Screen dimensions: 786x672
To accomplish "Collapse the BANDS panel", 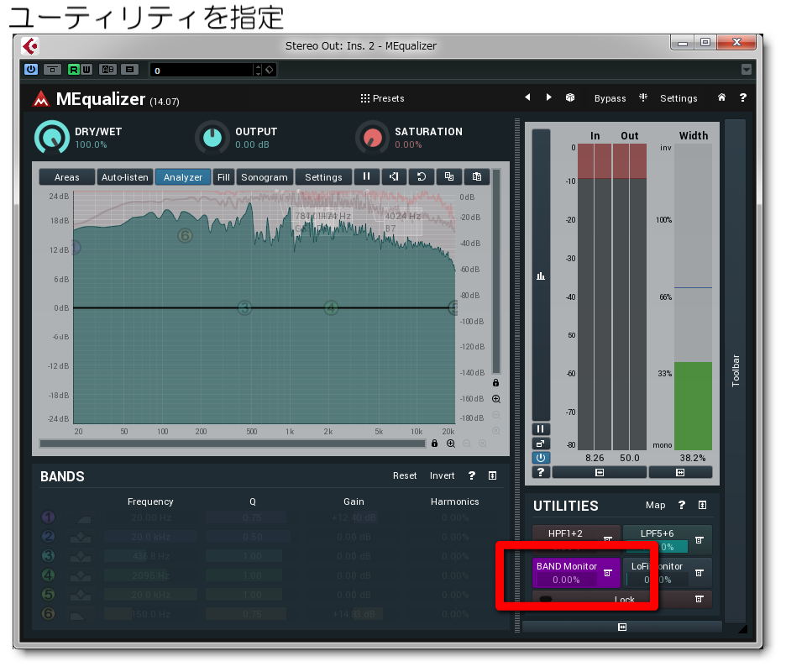I will (x=493, y=475).
